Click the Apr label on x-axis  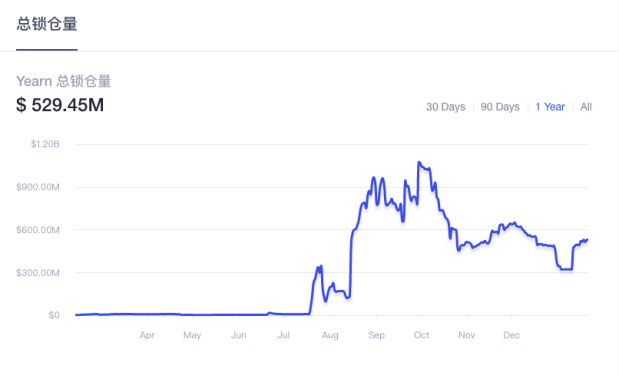pos(147,335)
